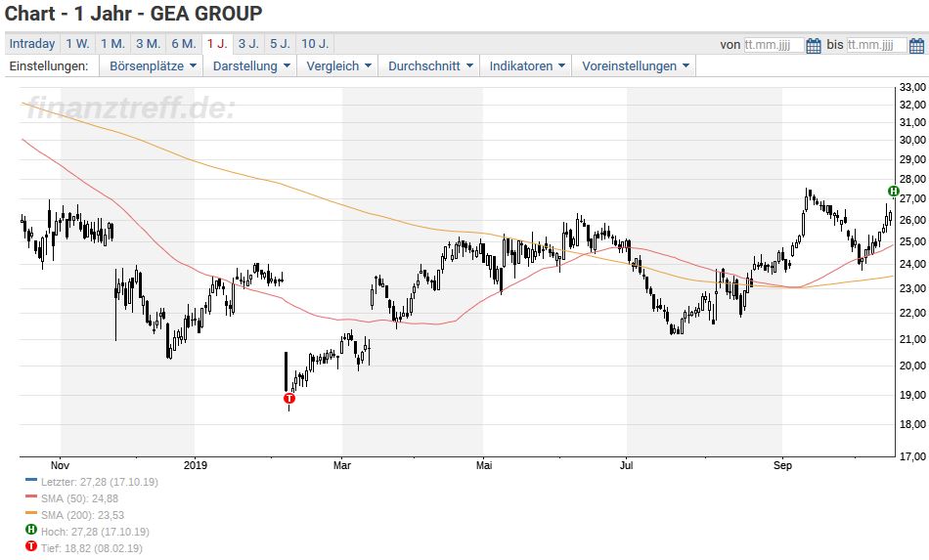Click the 'Letzter: 27,28 (17.10.19)' legend entry
Viewport: 929px width, 560px height.
coord(100,482)
